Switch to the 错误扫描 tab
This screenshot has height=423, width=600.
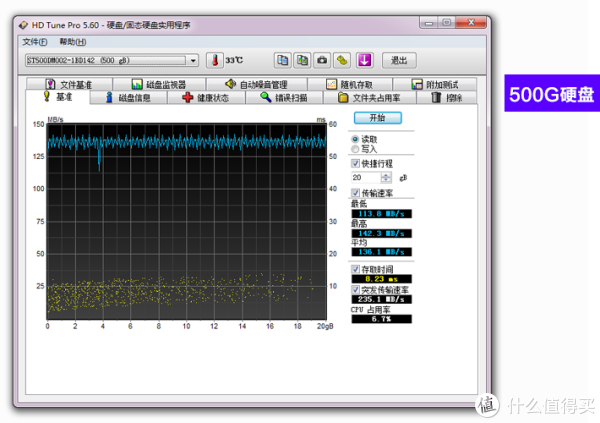point(285,98)
